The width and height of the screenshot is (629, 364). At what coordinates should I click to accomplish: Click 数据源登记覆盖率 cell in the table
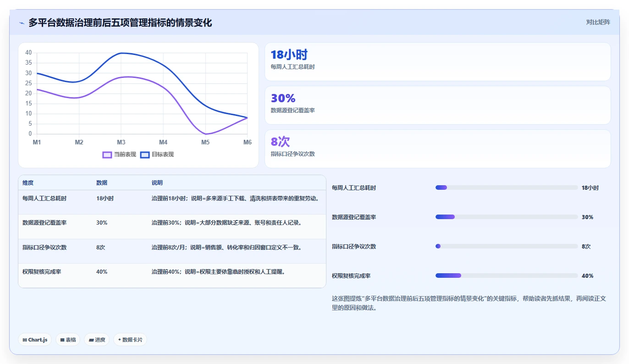tap(44, 223)
